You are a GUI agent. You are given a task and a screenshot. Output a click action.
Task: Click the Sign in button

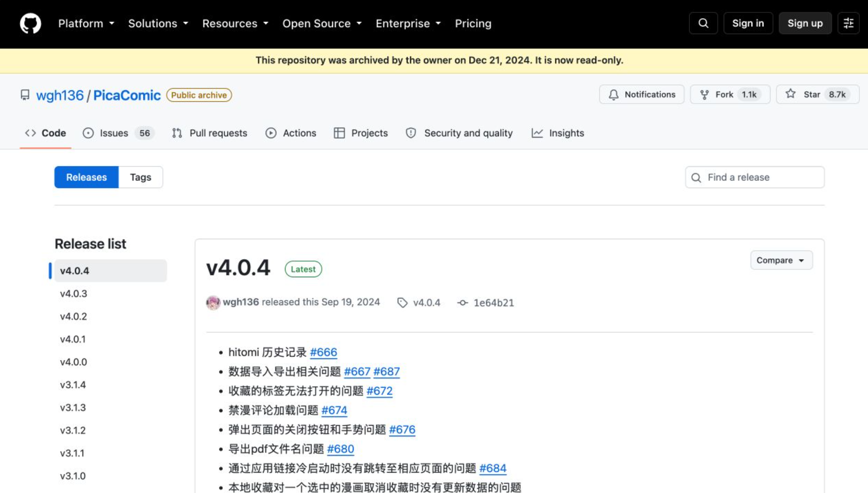748,23
